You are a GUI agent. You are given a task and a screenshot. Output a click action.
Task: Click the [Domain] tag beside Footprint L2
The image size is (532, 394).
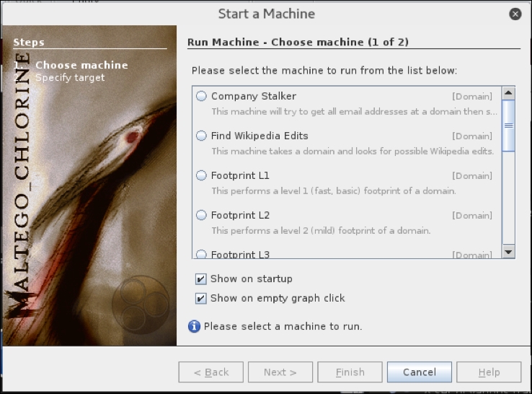[472, 216]
